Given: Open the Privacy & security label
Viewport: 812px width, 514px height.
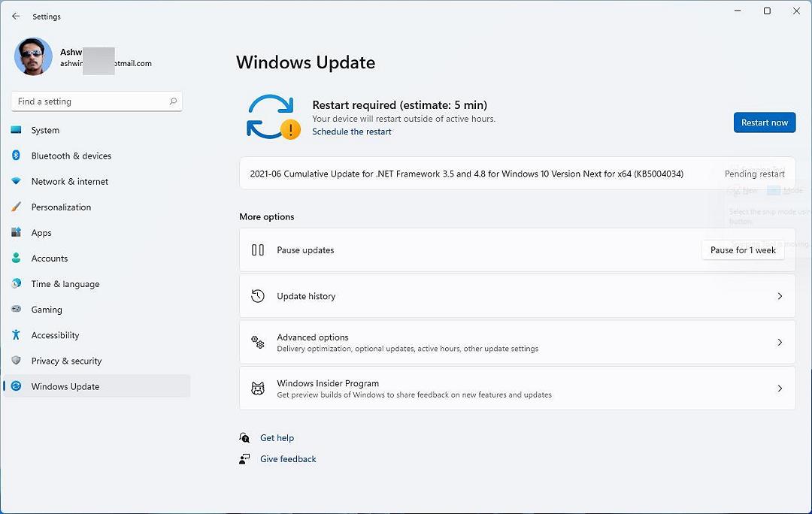Looking at the screenshot, I should click(x=66, y=361).
